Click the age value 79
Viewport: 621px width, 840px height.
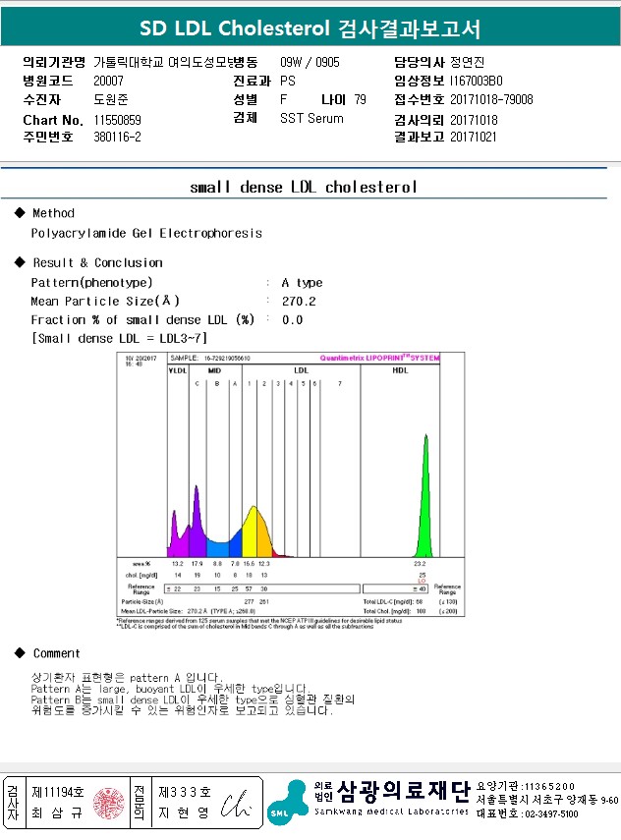pos(360,99)
